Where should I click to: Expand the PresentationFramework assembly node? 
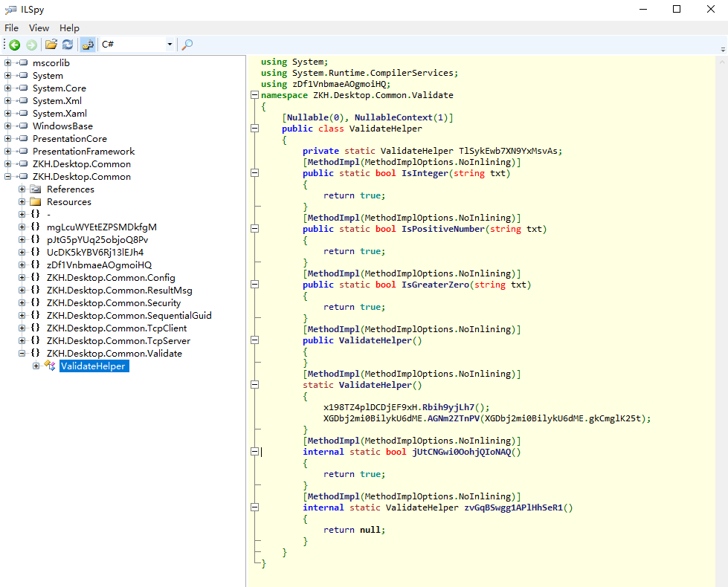pos(8,151)
